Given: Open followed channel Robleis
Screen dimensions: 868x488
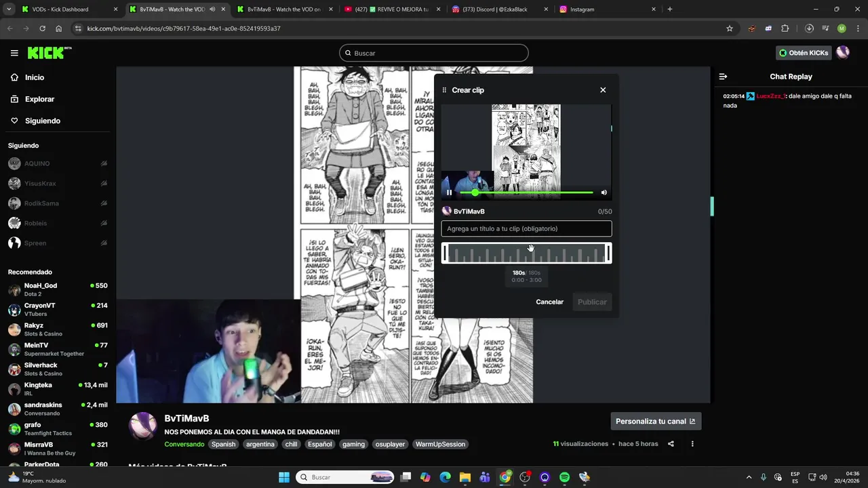Looking at the screenshot, I should pyautogui.click(x=57, y=223).
